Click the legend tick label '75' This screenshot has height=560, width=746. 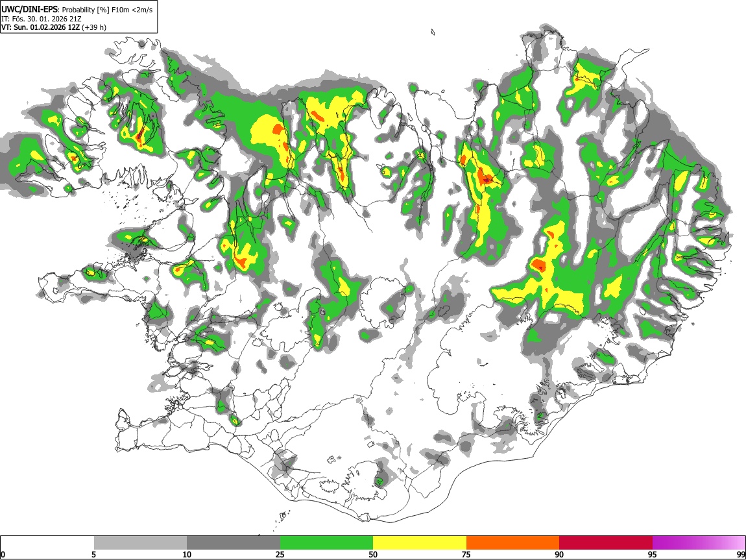click(466, 554)
